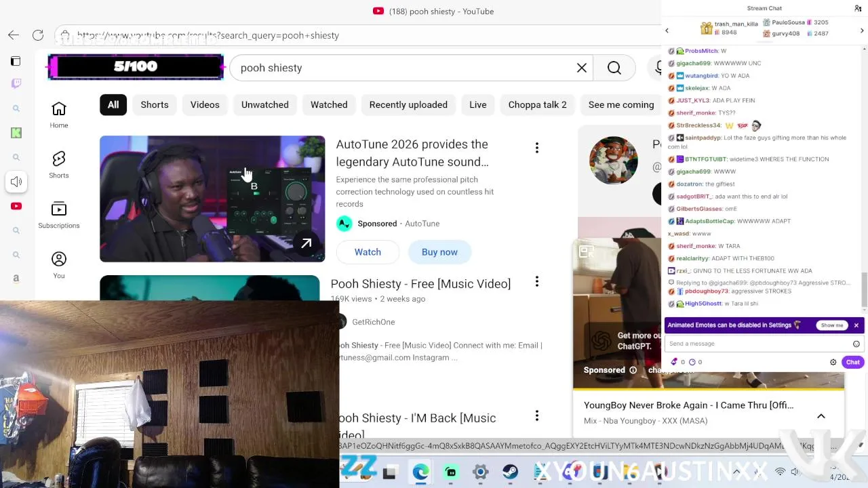Open options for I'm Back video
This screenshot has width=868, height=488.
point(536,415)
